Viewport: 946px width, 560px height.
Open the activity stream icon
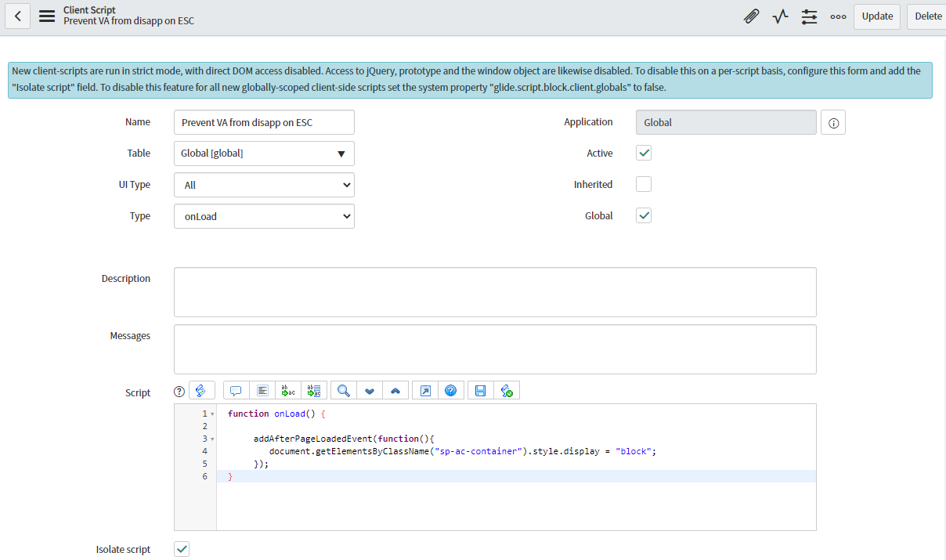(780, 16)
